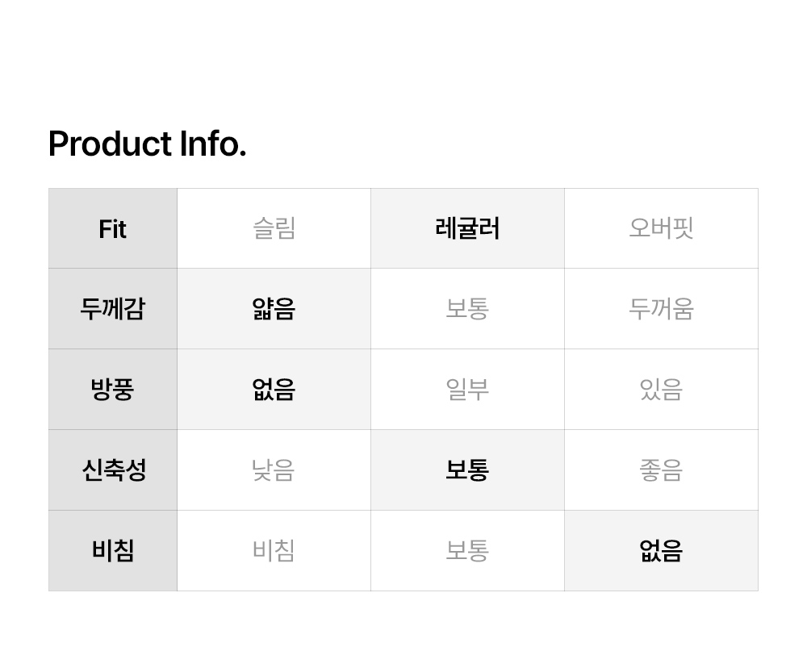807x672 pixels.
Task: Choose 보통 in the 비침 row
Action: click(467, 551)
